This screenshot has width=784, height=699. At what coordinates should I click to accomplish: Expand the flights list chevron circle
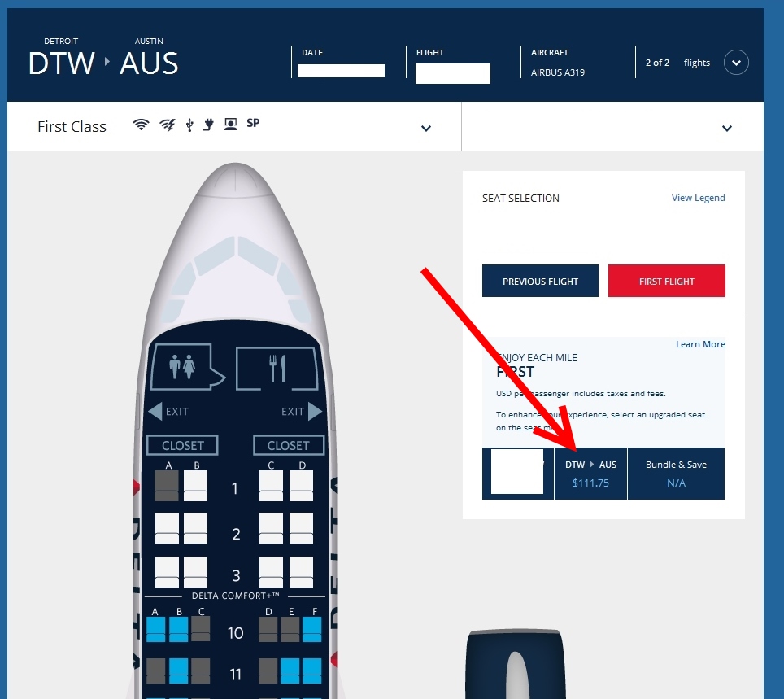(736, 63)
